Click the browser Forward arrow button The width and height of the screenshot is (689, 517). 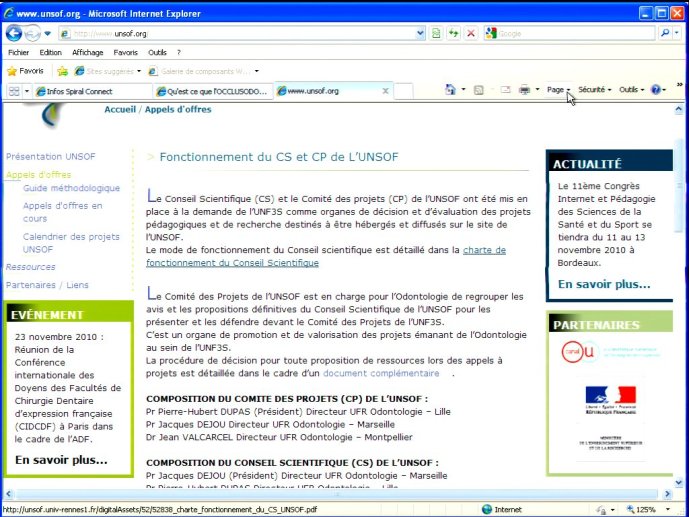pos(32,33)
